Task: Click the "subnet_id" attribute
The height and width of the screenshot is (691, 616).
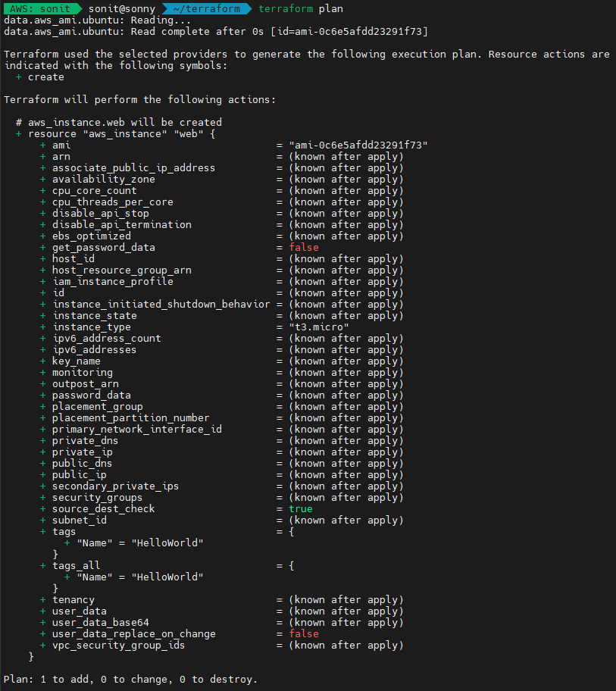Action: pos(80,521)
